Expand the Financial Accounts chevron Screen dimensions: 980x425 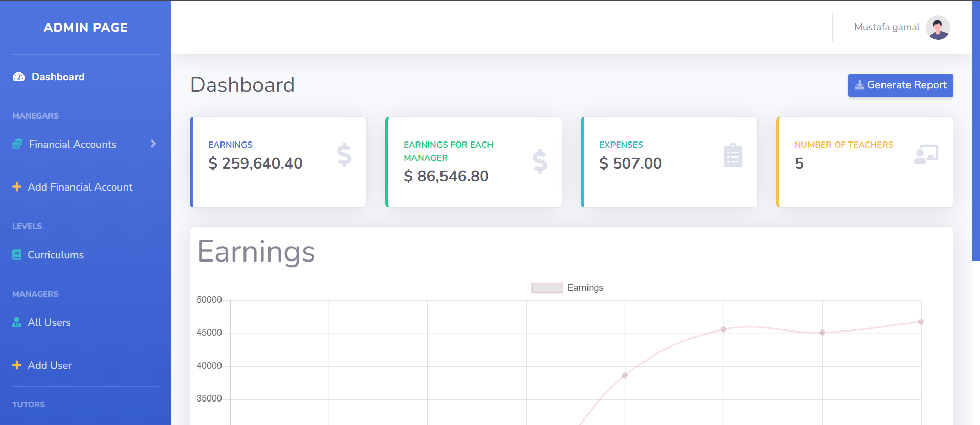click(x=153, y=144)
